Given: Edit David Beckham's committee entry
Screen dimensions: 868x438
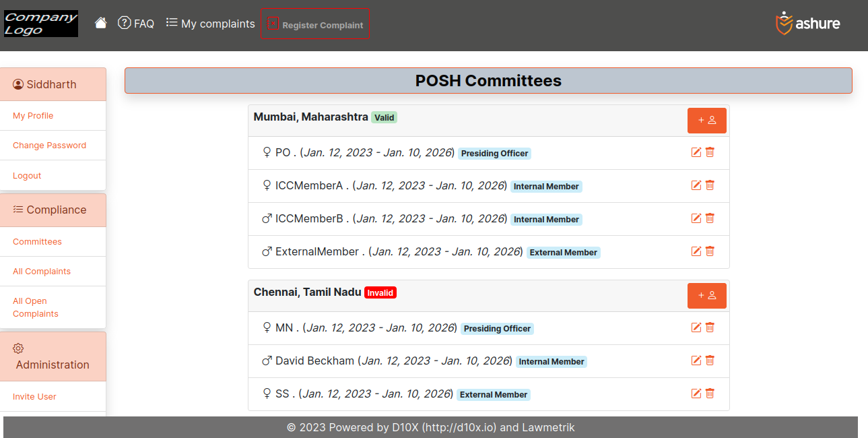Looking at the screenshot, I should 696,361.
